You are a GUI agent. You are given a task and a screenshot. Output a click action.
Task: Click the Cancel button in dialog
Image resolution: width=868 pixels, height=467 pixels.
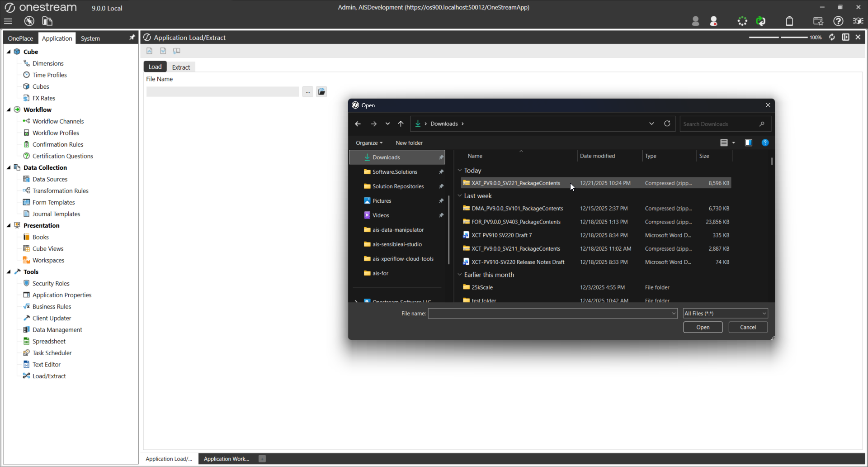pyautogui.click(x=748, y=327)
